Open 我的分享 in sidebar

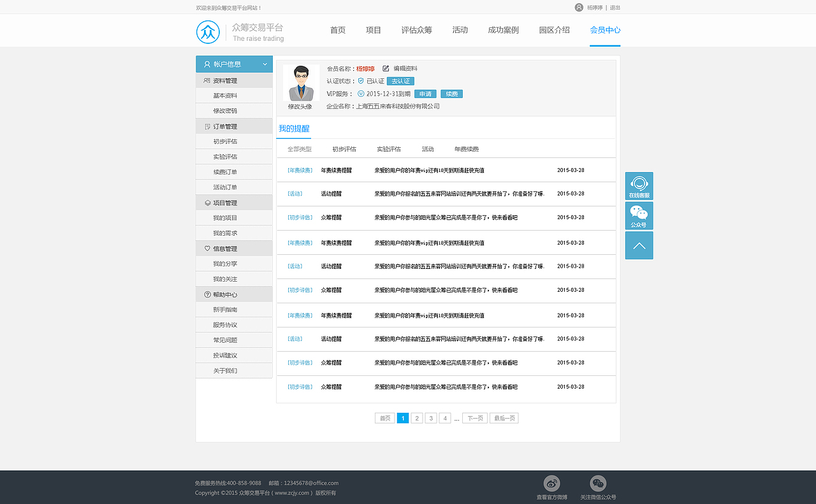(225, 264)
